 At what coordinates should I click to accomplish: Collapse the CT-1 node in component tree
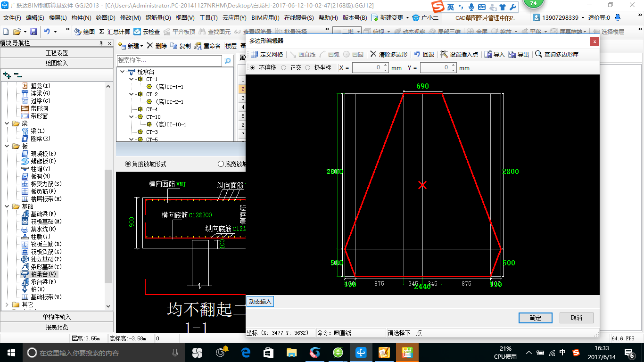point(132,79)
